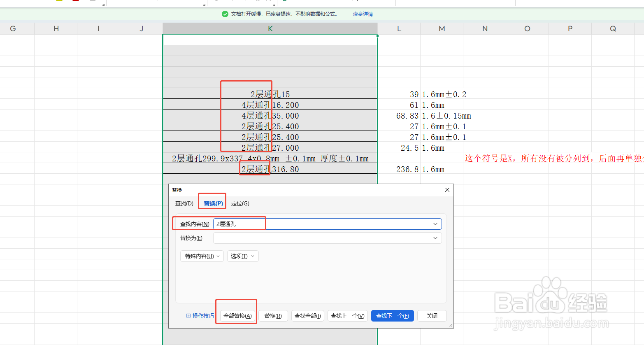Viewport: 644px width, 345px height.
Task: Click the 替换为 input field
Action: tap(327, 238)
